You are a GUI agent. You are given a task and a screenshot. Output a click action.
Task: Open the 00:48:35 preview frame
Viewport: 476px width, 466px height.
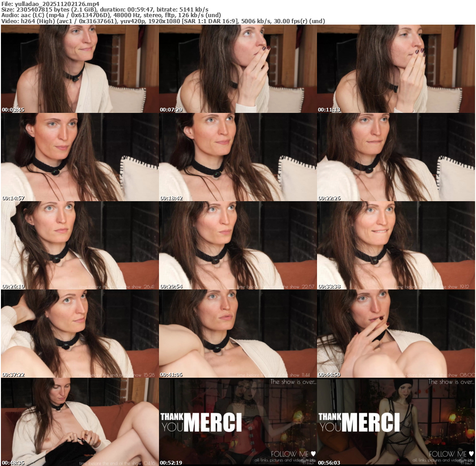(x=79, y=422)
